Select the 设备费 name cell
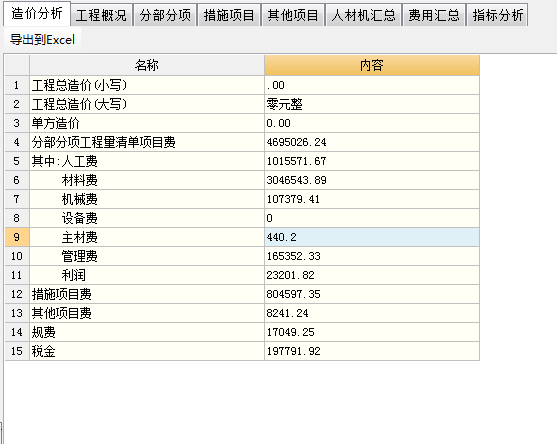 point(147,218)
